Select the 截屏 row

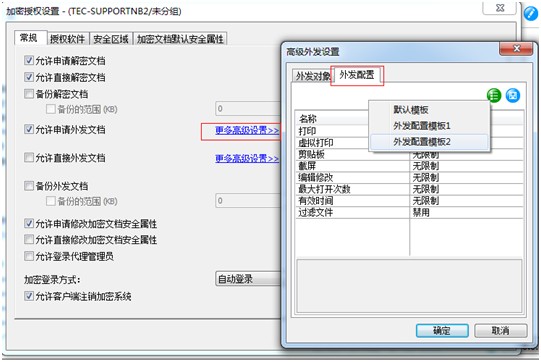click(409, 166)
